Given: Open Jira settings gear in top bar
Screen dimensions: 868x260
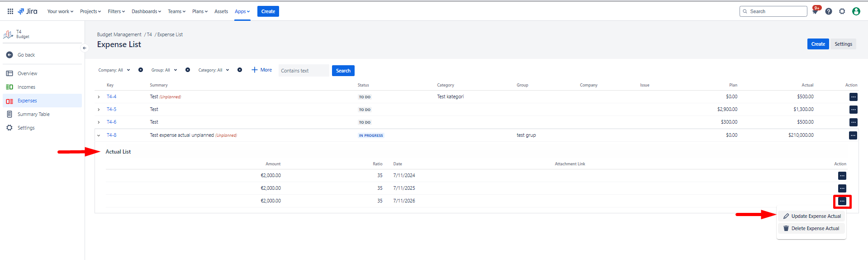Looking at the screenshot, I should pyautogui.click(x=842, y=11).
